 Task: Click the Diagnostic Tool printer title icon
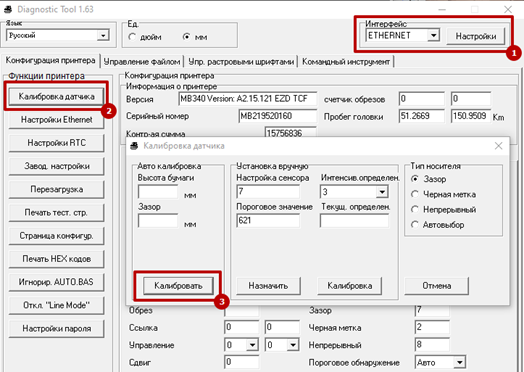[x=8, y=9]
